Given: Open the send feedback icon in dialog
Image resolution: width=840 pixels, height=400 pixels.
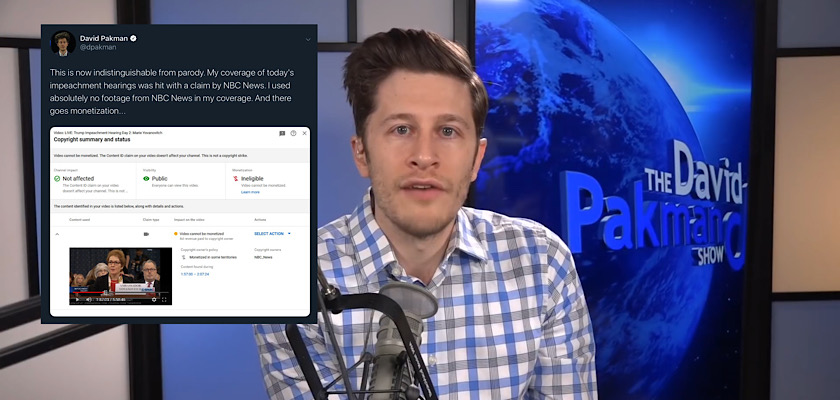Looking at the screenshot, I should tap(282, 133).
